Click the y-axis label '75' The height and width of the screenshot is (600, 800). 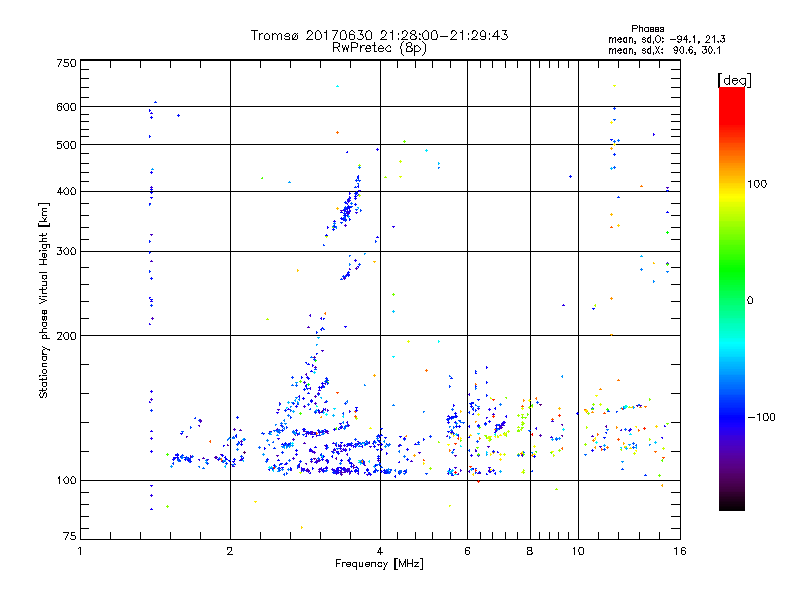70,536
